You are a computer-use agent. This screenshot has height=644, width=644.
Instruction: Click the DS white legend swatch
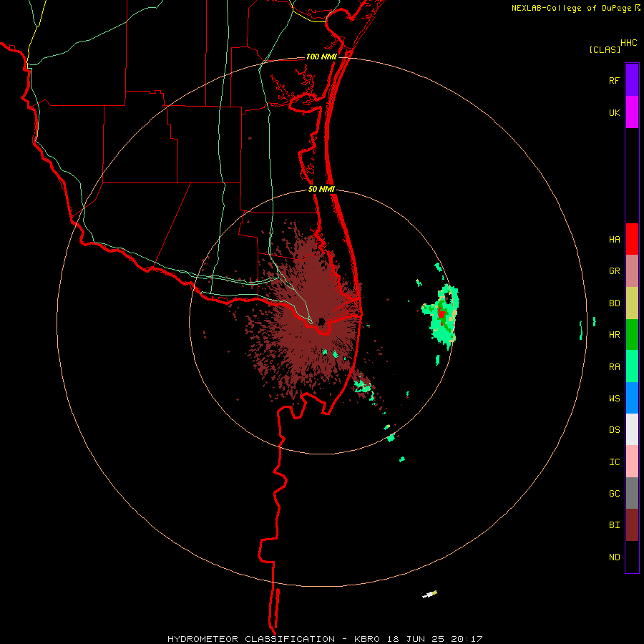(632, 429)
